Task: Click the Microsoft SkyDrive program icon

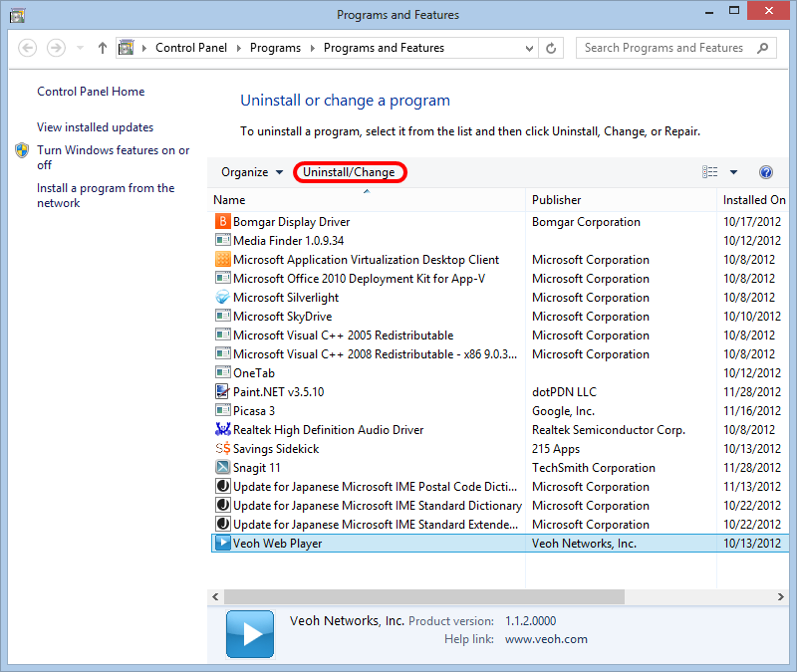Action: tap(222, 316)
